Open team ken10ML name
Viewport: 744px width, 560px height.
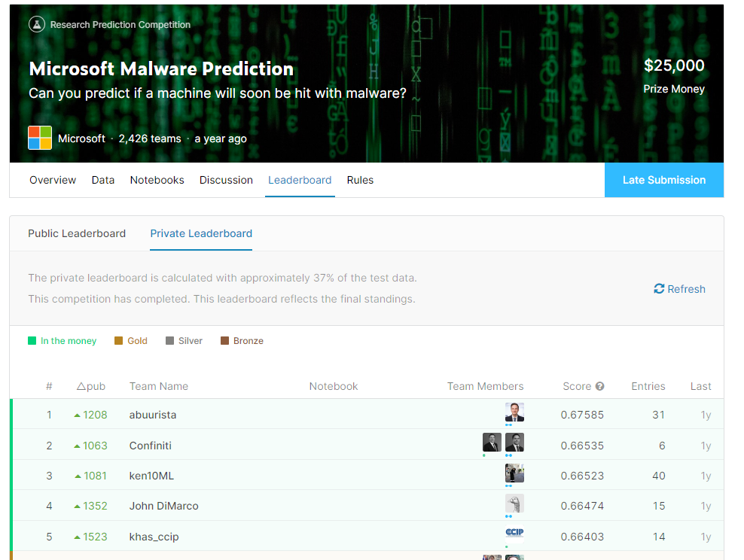pyautogui.click(x=151, y=476)
